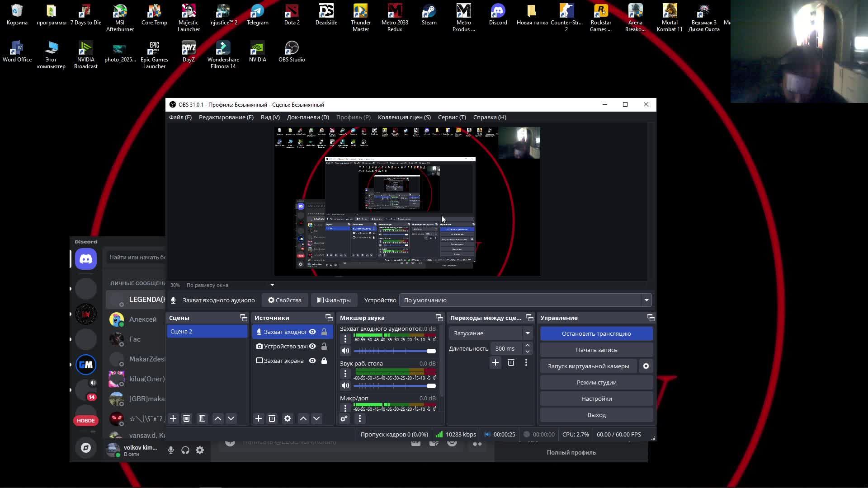
Task: Hide the Захват экрана source
Action: tap(312, 361)
